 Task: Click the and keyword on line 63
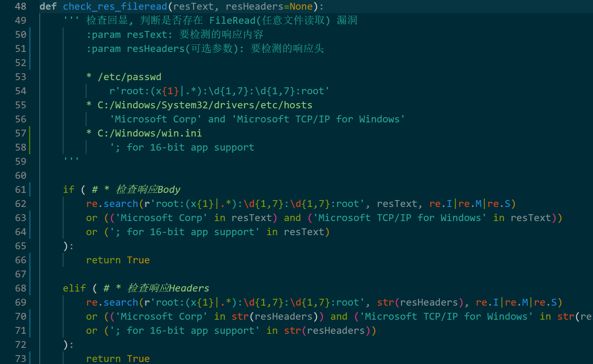[x=292, y=218]
